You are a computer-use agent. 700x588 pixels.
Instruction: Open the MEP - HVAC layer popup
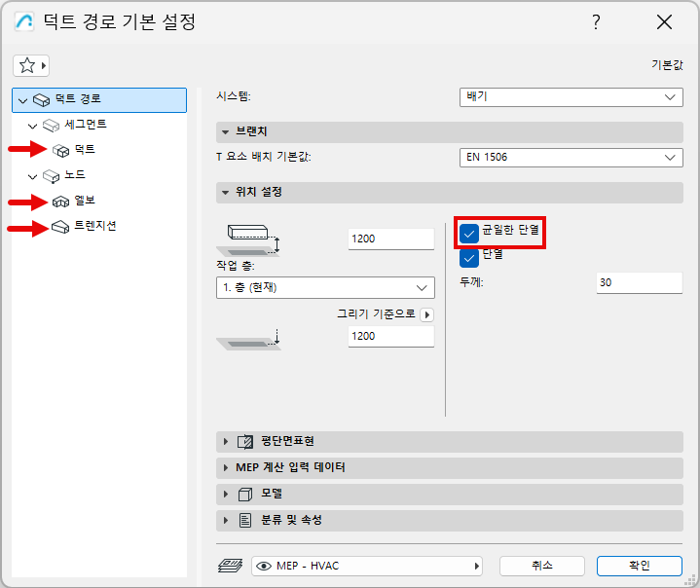[366, 567]
